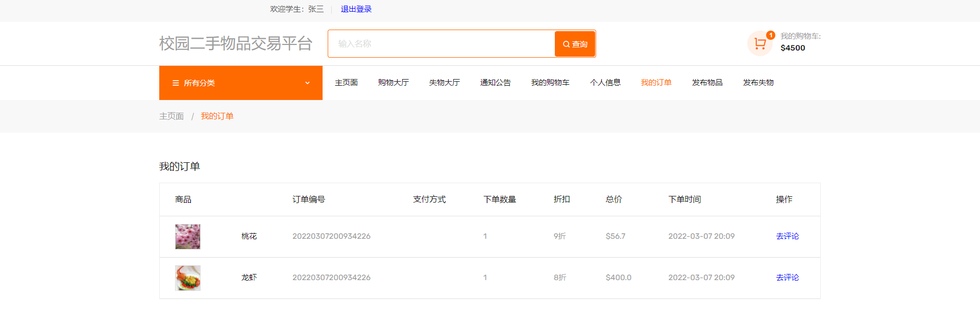Click the 桃花 product thumbnail
Image resolution: width=980 pixels, height=325 pixels.
(188, 237)
